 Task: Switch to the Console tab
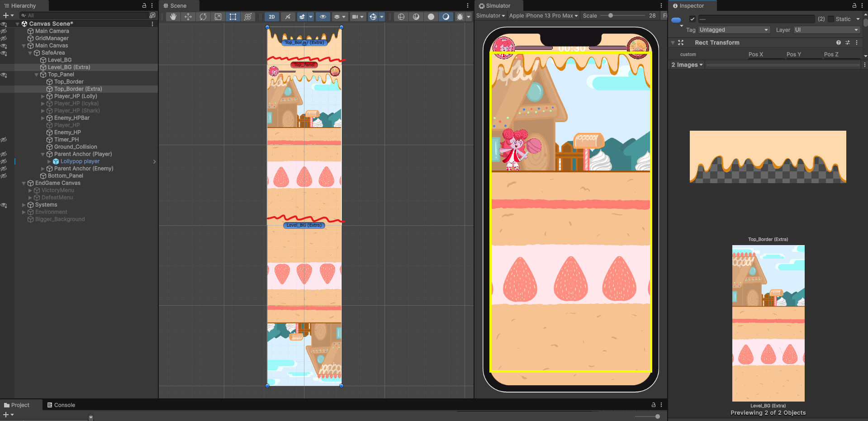point(61,405)
